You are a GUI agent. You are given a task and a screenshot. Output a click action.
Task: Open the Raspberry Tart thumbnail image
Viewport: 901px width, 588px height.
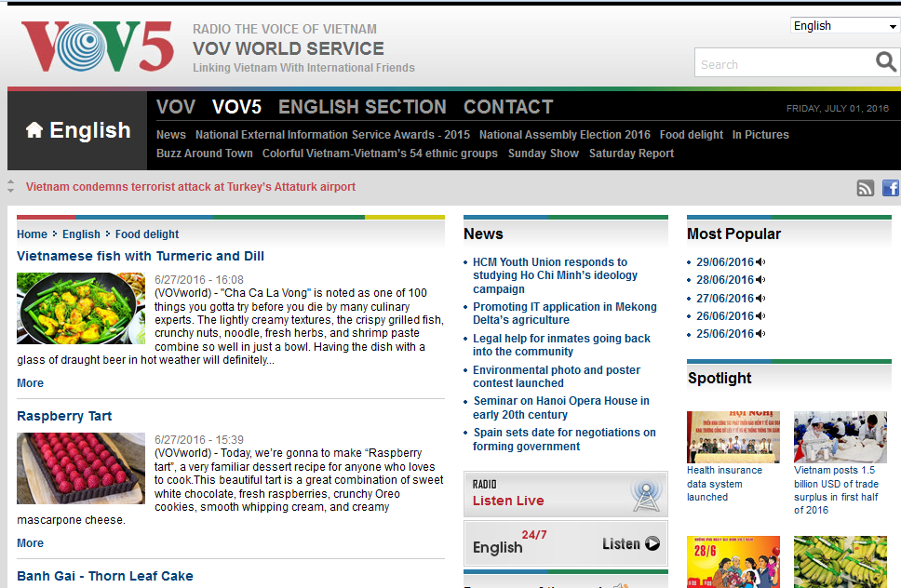click(x=81, y=468)
